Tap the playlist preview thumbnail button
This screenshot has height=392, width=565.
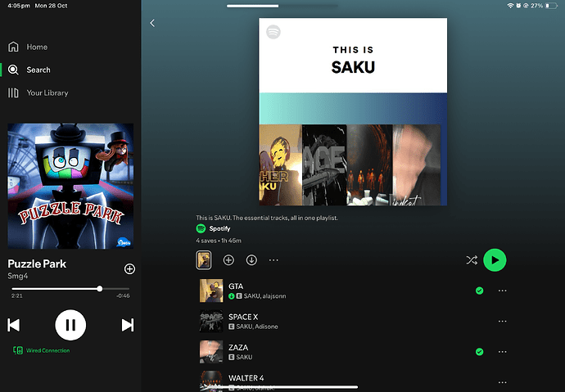204,260
